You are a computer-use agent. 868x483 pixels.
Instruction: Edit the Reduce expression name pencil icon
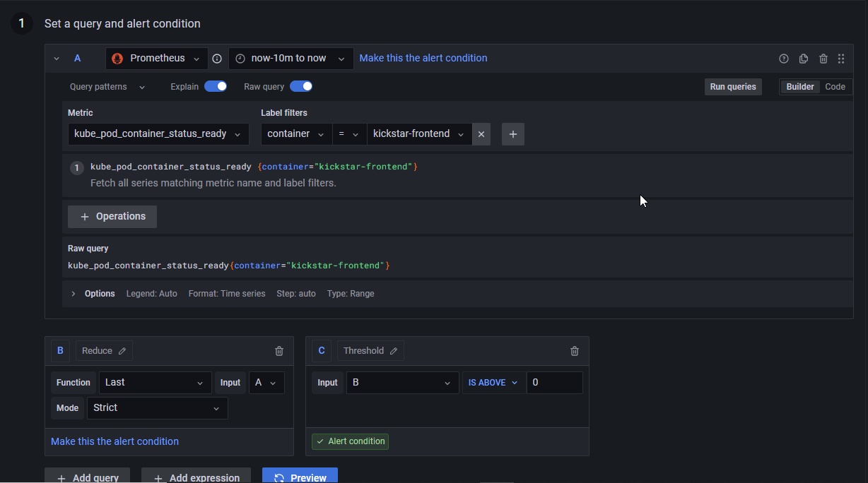pyautogui.click(x=122, y=351)
